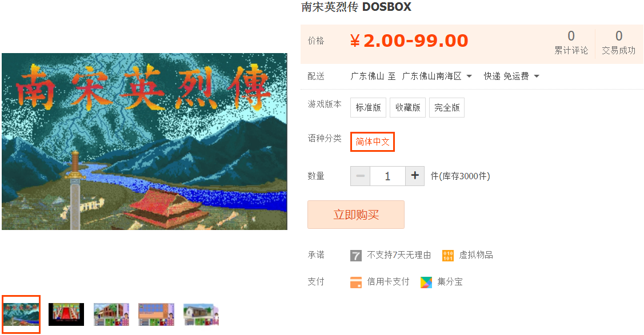Viewport: 644px width, 335px height.
Task: Click the virtual goods binary icon
Action: (447, 256)
